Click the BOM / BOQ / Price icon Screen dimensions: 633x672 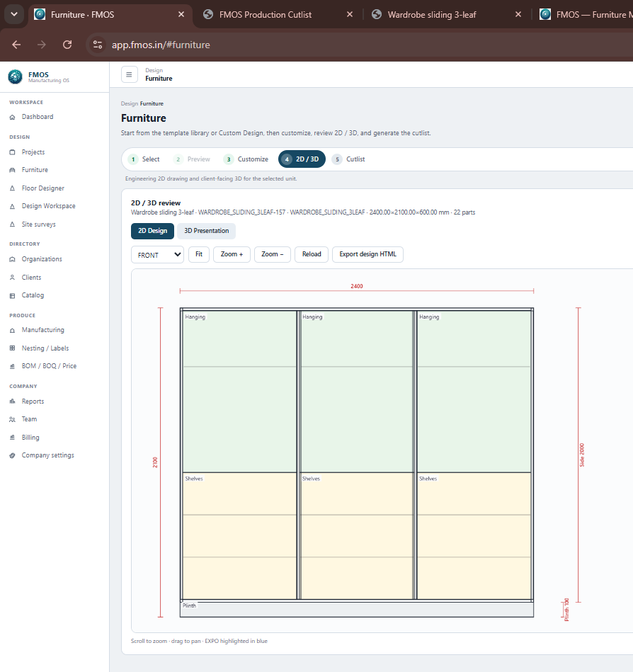click(13, 366)
